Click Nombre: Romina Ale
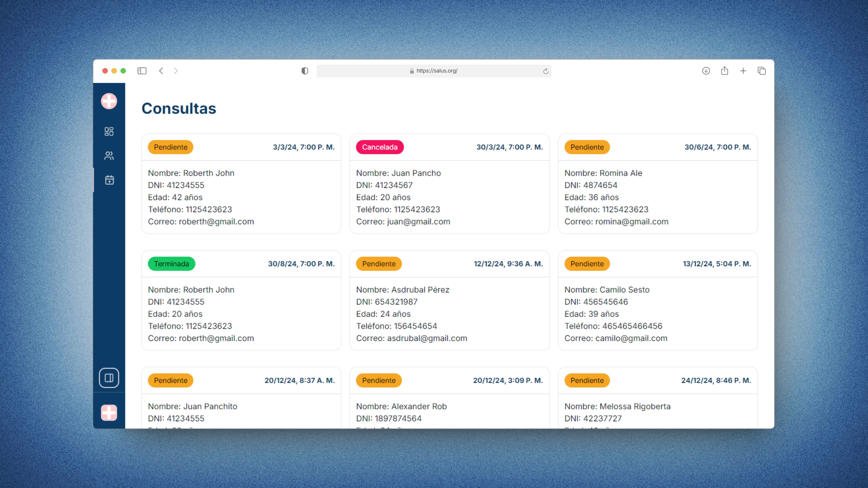The width and height of the screenshot is (868, 488). (603, 173)
